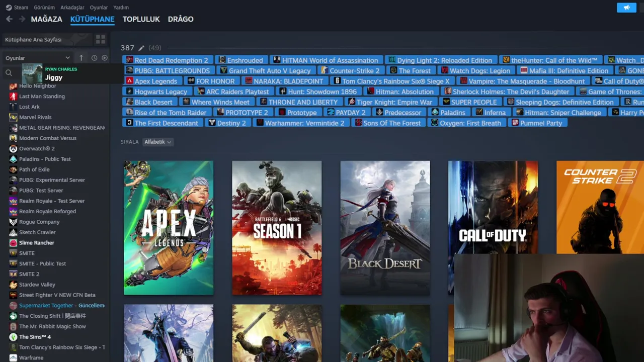Click the PUBG: Test Server icon
This screenshot has width=644, height=362.
[x=13, y=191]
